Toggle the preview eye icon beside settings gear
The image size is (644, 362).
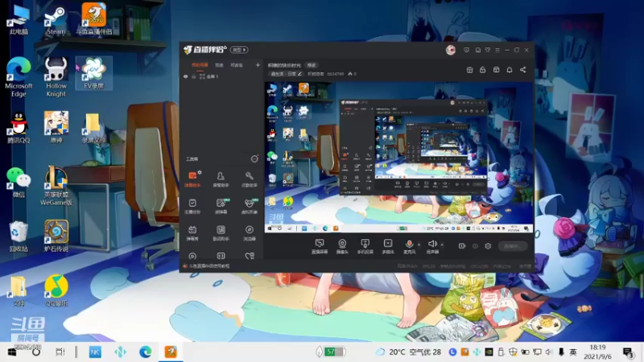coord(475,246)
